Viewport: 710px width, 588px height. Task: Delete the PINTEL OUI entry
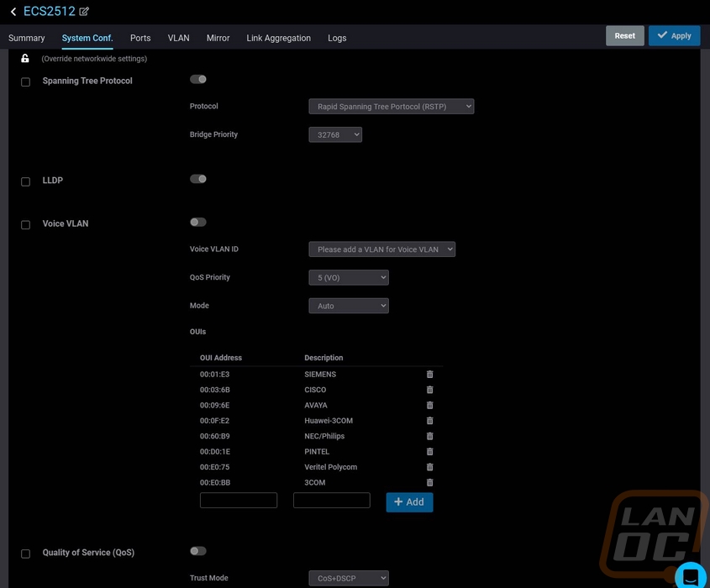point(429,451)
